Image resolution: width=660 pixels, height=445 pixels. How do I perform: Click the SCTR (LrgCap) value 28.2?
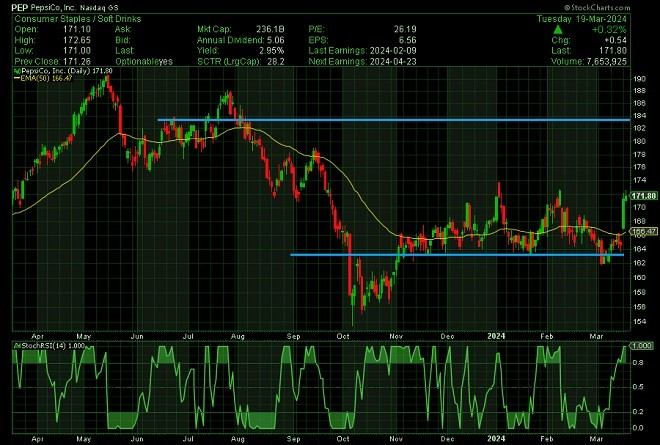click(276, 61)
